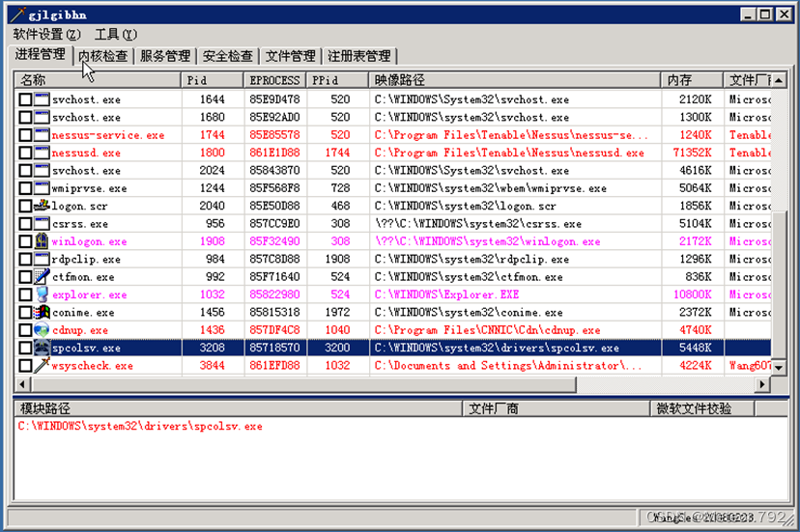Click the winlogon.exe process icon

pyautogui.click(x=42, y=241)
